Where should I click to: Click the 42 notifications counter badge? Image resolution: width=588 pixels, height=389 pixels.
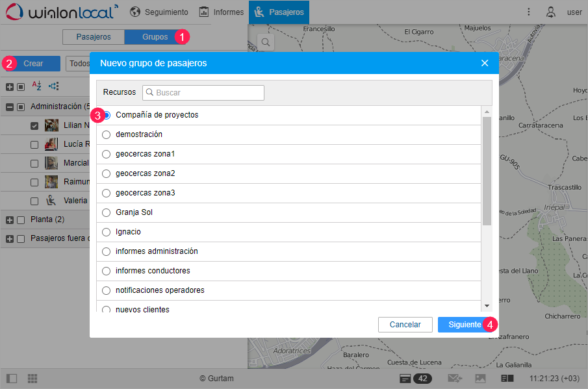422,379
